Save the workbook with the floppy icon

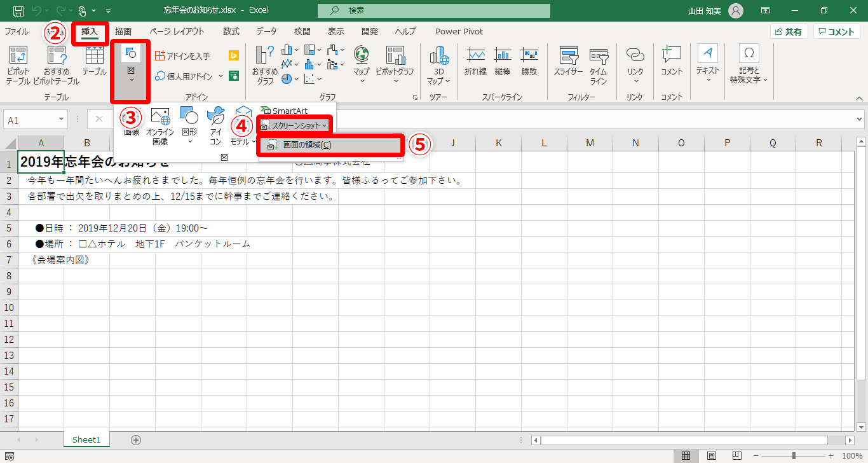[18, 11]
